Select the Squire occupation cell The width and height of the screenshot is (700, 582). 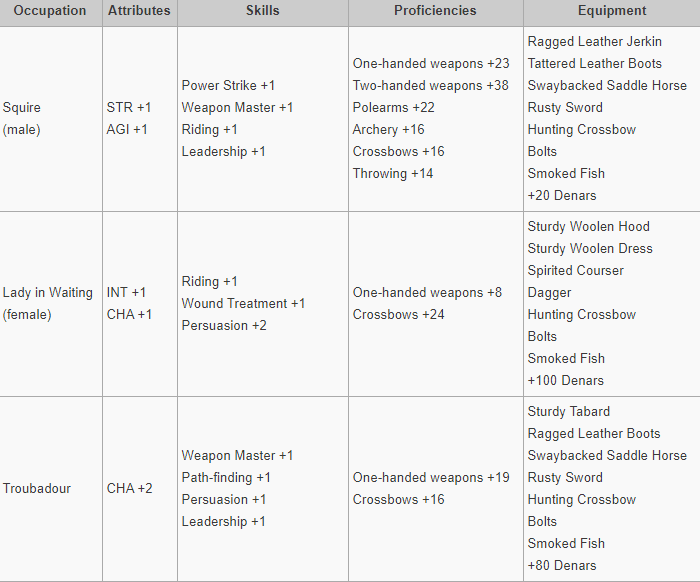point(22,108)
